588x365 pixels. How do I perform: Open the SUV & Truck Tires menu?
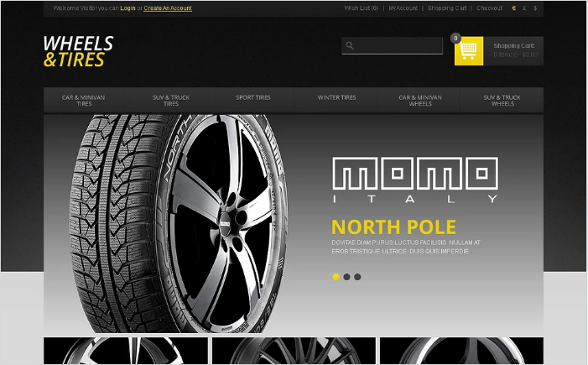point(171,100)
